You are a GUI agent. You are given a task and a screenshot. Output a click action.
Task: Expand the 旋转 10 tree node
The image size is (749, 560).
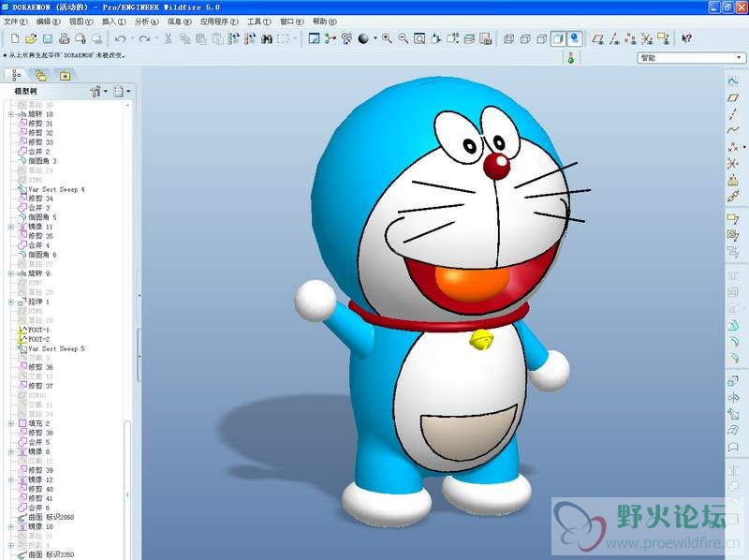[10, 114]
